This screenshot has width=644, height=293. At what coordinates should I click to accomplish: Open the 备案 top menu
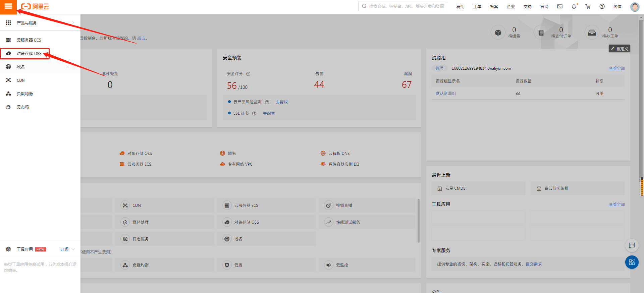coord(494,7)
